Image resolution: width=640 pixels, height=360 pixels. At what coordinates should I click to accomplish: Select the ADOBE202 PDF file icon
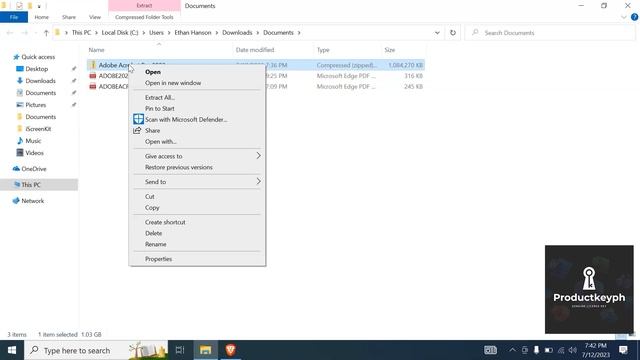tap(93, 76)
